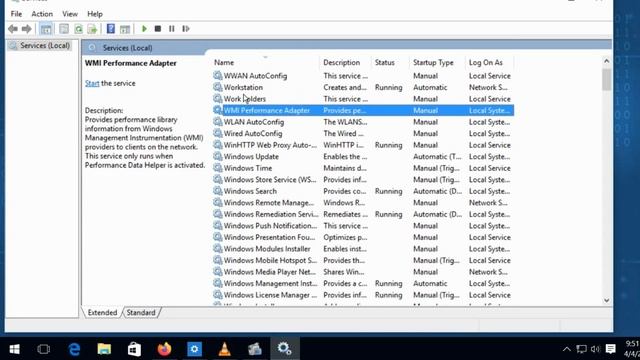Select the Windows Mobile Hotspot Service row
640x360 pixels.
pyautogui.click(x=362, y=260)
